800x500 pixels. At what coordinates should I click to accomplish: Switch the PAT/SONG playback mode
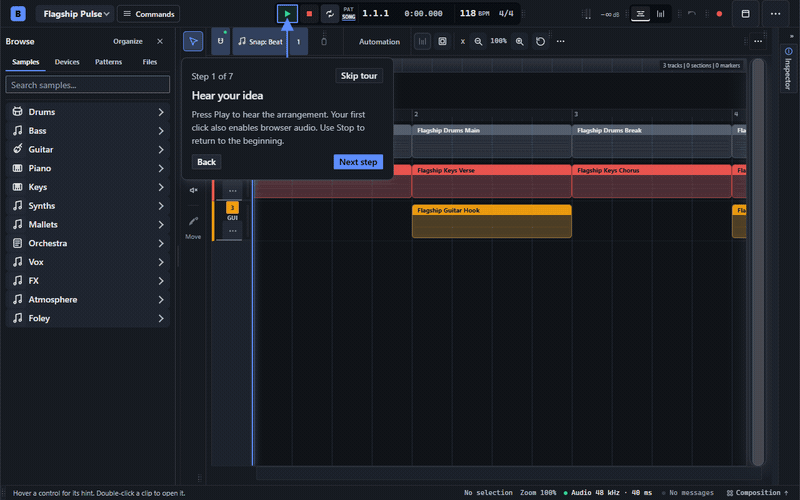[x=348, y=14]
